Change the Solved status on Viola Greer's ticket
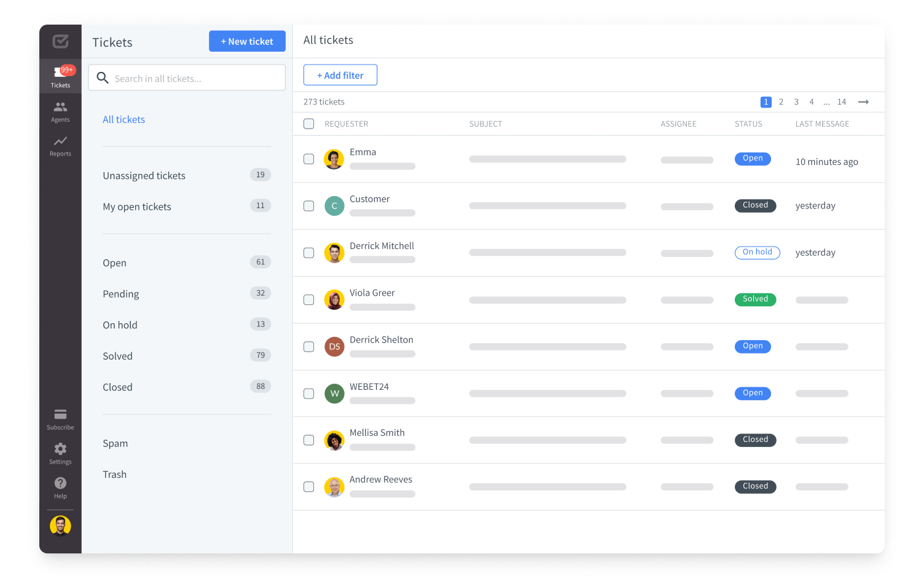Viewport: 924px width, 578px height. click(755, 299)
